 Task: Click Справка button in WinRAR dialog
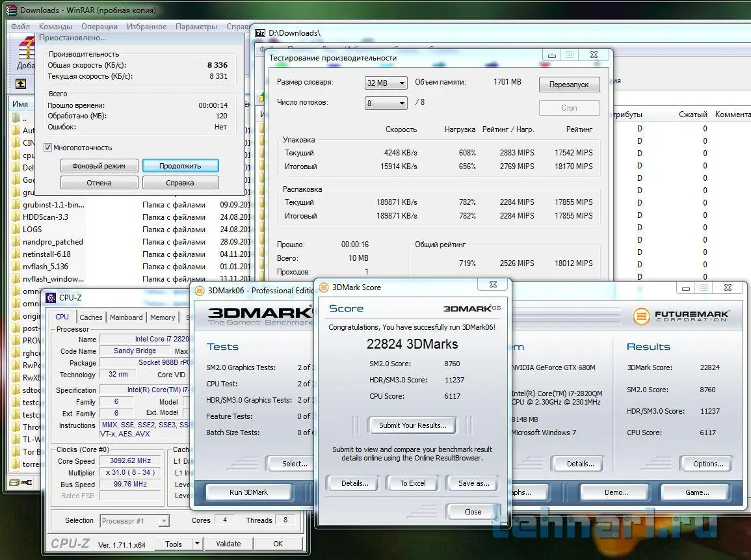coord(181,183)
